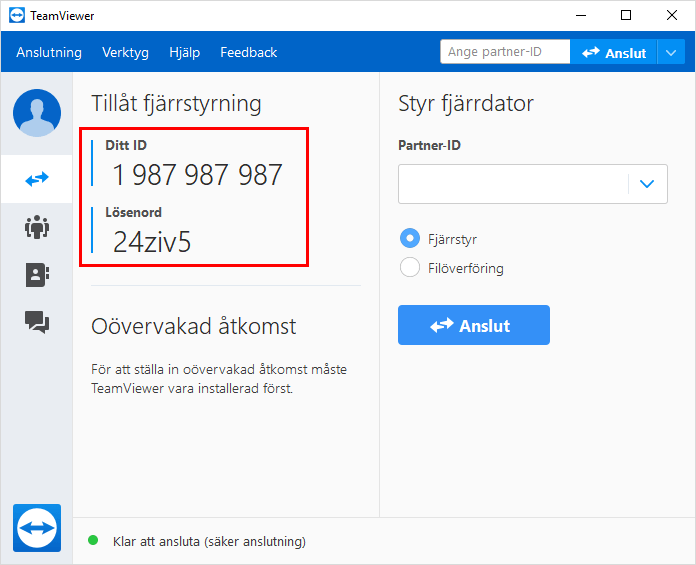Select the Fjärrstyr radio button
This screenshot has height=565, width=696.
point(410,238)
